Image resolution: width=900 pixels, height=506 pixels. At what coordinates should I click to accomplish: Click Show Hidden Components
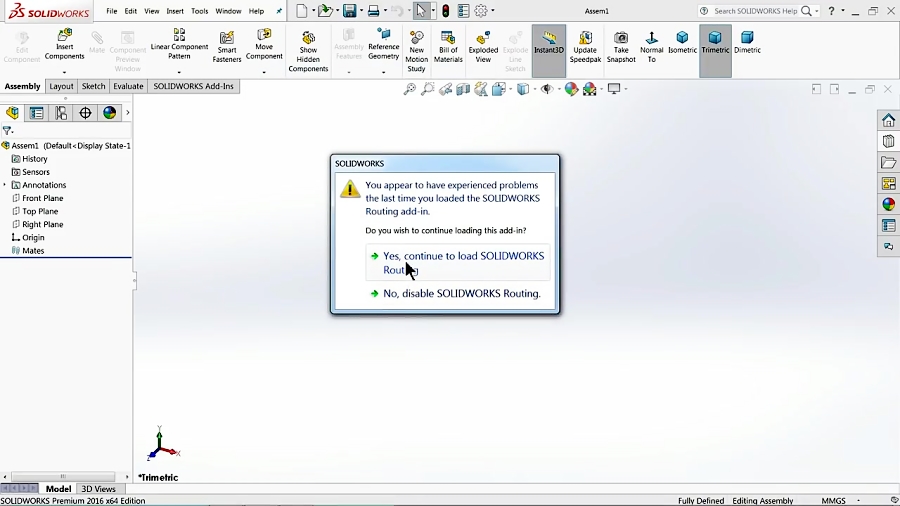[x=308, y=51]
